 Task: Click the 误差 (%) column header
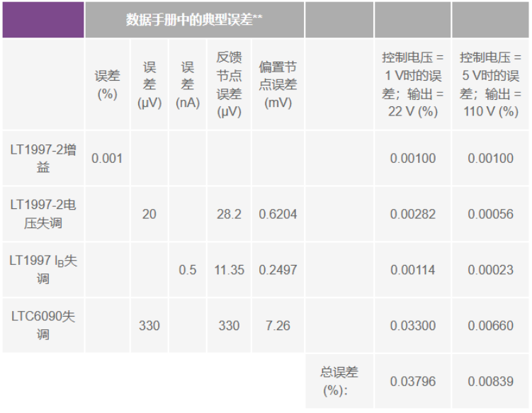(x=107, y=84)
